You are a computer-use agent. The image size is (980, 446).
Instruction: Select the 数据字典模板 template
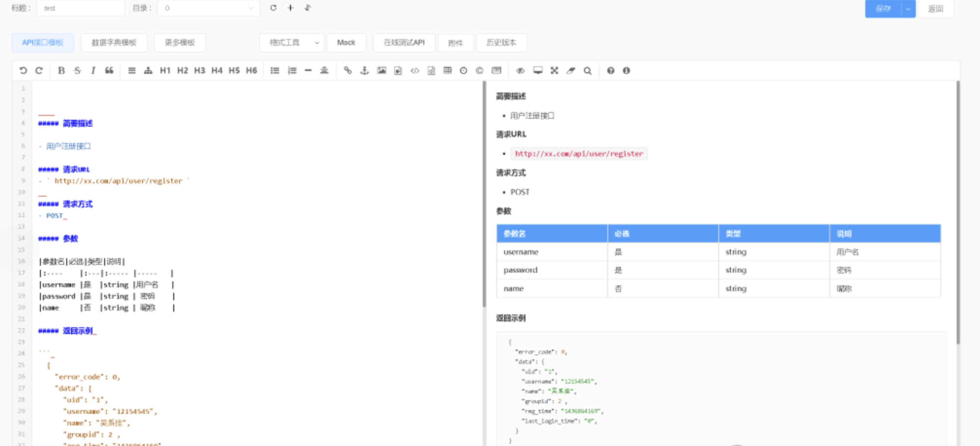pos(114,43)
